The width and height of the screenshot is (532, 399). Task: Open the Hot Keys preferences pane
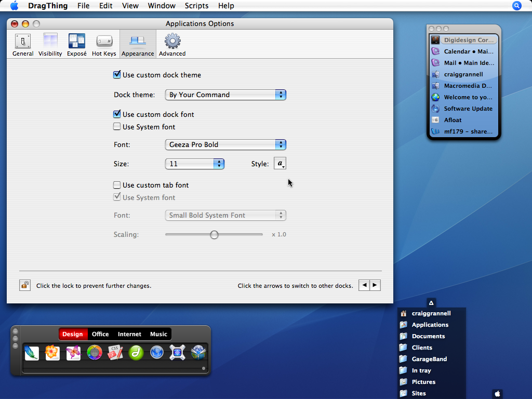104,45
